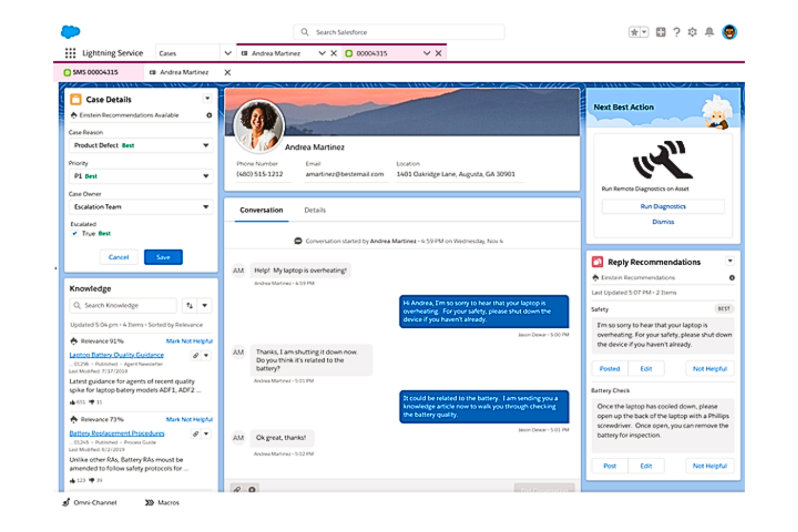Click the Cancel button in Case Details
This screenshot has height=532, width=798.
(119, 257)
